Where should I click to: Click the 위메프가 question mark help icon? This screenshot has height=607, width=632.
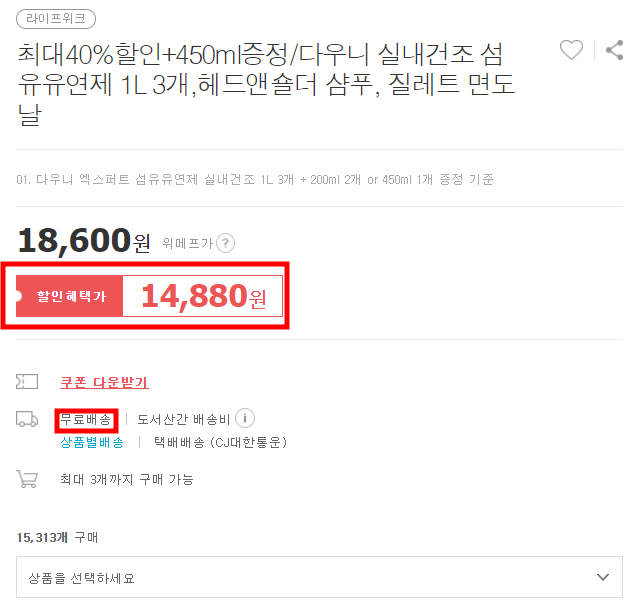[x=225, y=243]
